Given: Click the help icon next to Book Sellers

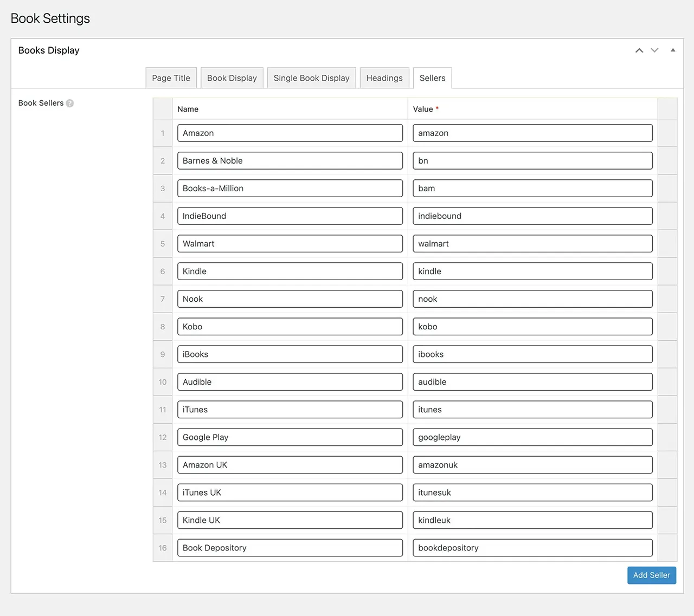Looking at the screenshot, I should point(69,103).
